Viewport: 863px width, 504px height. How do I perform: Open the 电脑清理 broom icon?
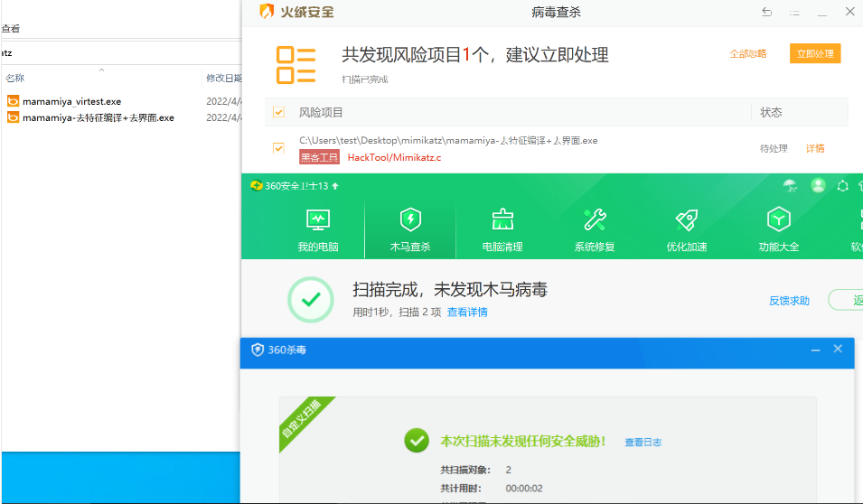tap(502, 219)
